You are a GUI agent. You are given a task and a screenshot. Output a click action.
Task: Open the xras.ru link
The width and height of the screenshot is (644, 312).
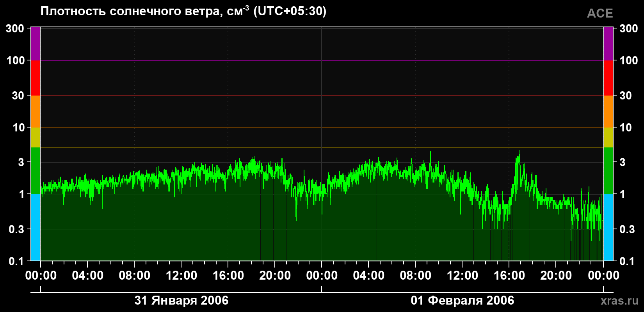(x=620, y=301)
